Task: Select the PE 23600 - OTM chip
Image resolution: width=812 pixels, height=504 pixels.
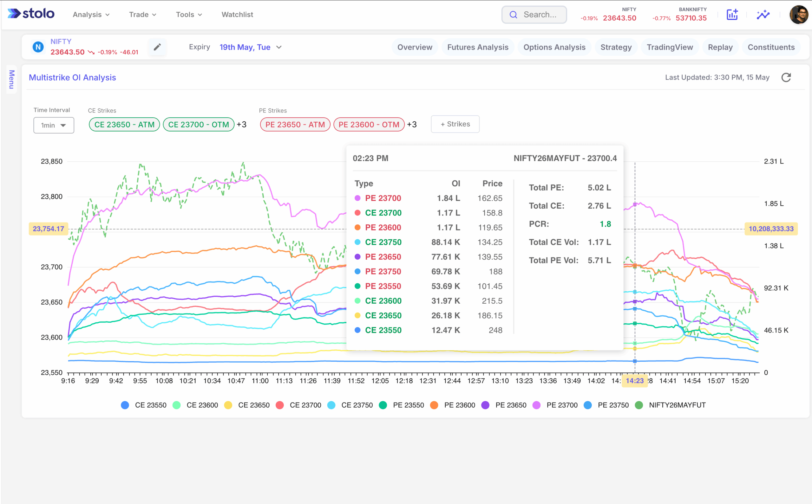Action: (369, 125)
